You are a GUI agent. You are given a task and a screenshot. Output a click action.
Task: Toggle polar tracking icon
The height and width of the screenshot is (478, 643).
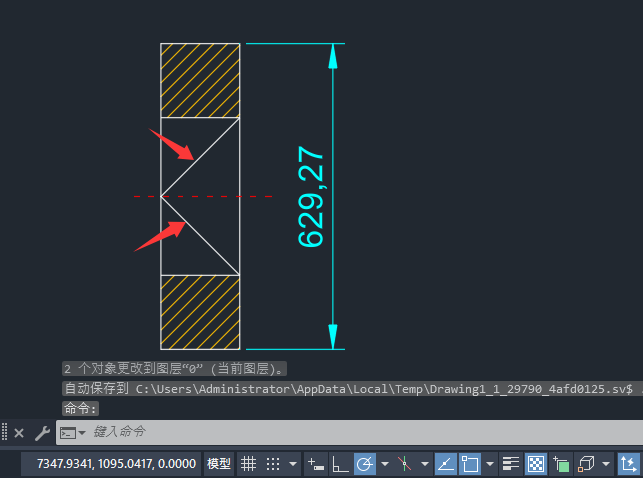[x=365, y=464]
